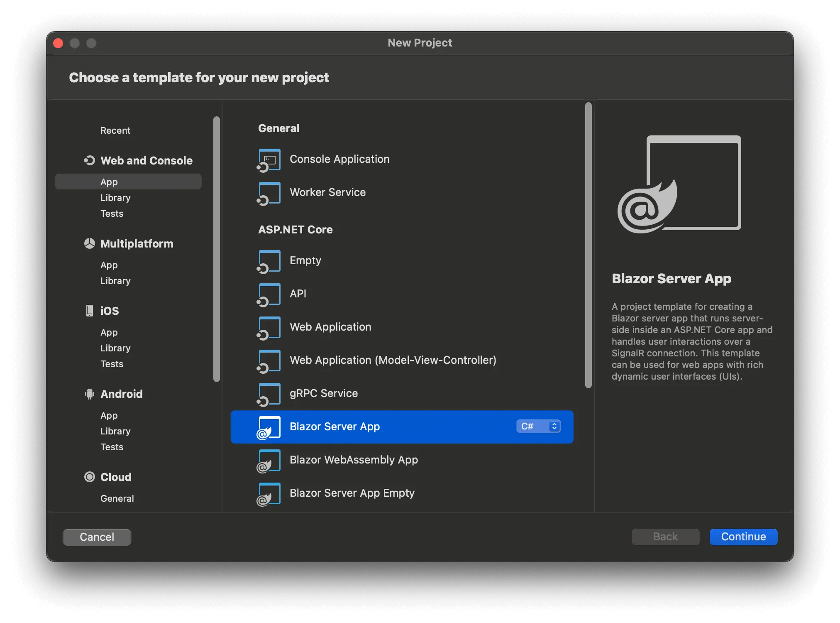Choose the Web Application (Model-View-Controller) template
Screen dimensions: 840x623
tap(393, 360)
